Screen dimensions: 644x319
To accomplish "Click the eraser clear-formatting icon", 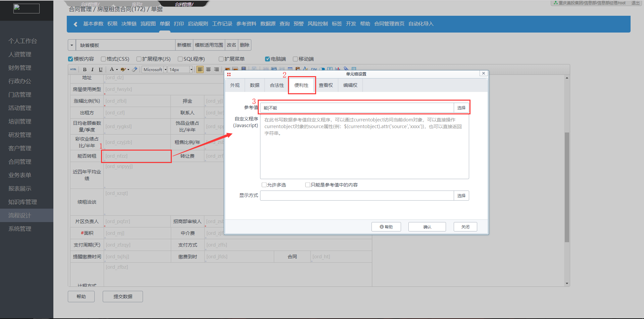I will [135, 69].
